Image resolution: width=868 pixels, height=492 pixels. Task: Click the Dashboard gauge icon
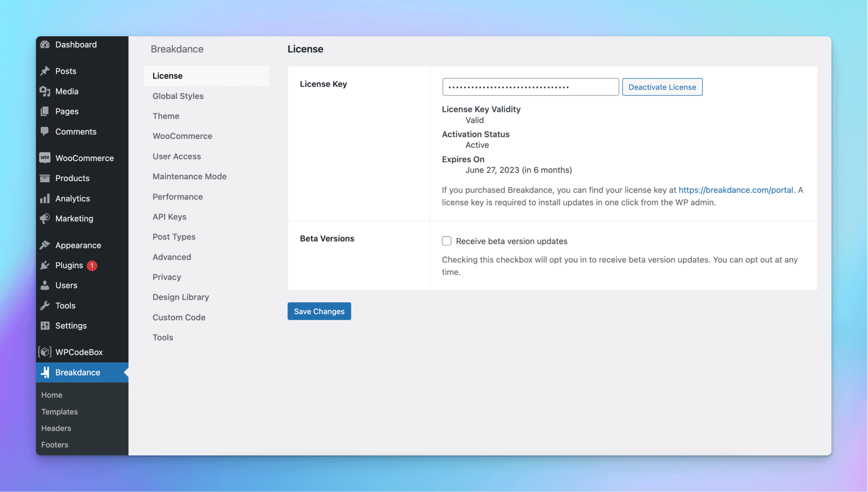coord(45,44)
